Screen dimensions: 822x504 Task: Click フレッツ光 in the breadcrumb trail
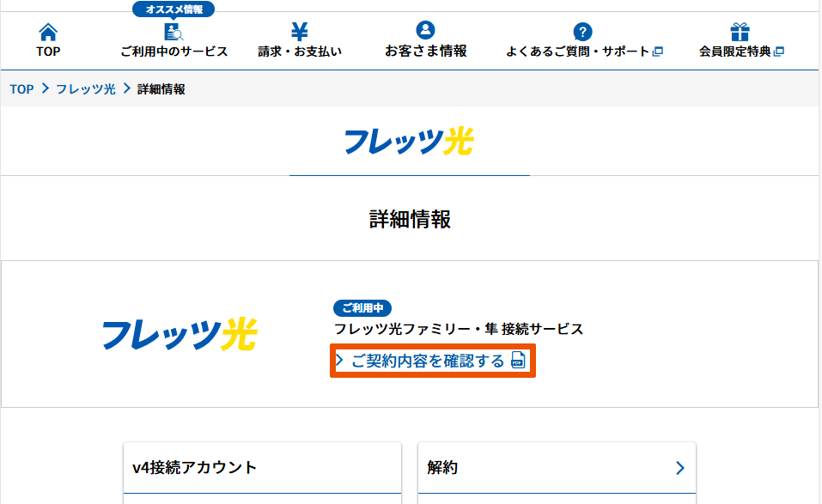click(x=85, y=88)
